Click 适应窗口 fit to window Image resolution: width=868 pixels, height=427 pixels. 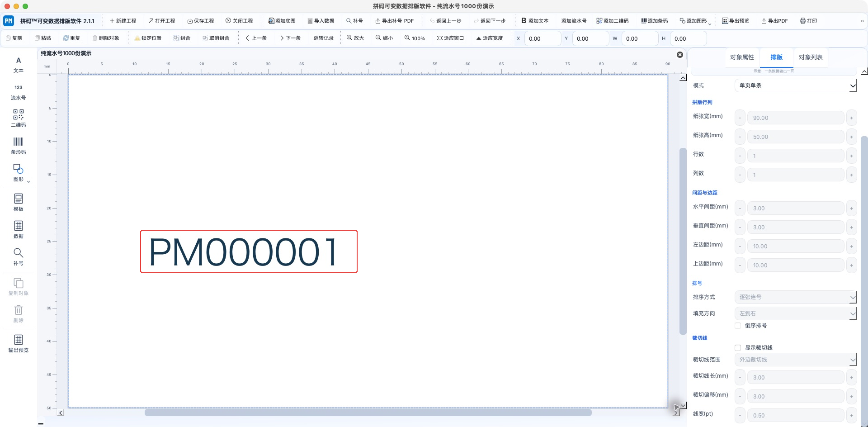click(450, 38)
